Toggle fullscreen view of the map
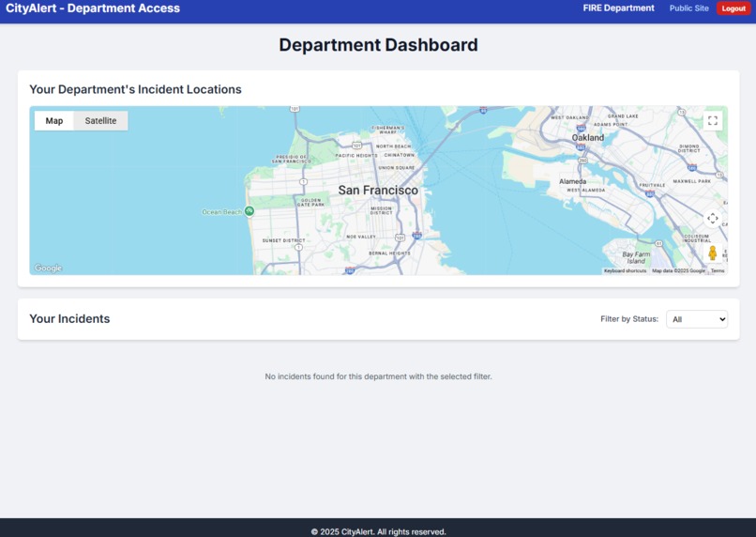The height and width of the screenshot is (537, 756). (712, 120)
